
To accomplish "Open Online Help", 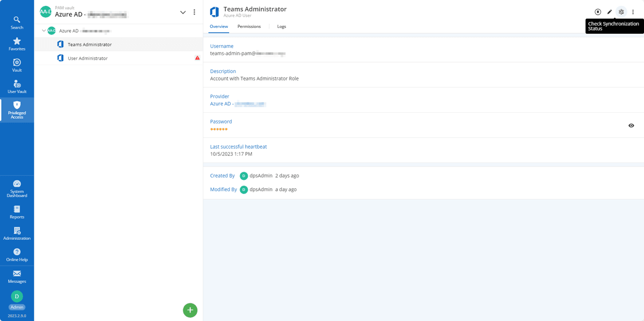I will pos(17,255).
